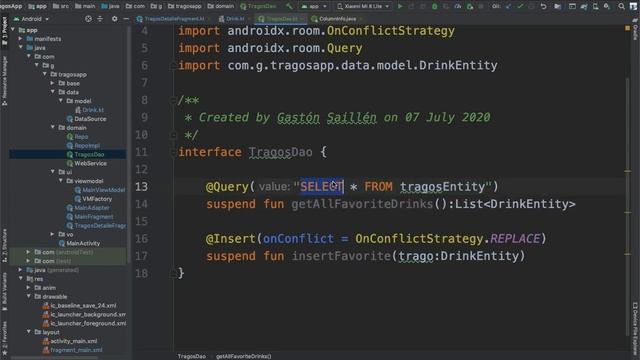Open the Search Everywhere magnifier icon
This screenshot has width=640, height=360.
[621, 6]
